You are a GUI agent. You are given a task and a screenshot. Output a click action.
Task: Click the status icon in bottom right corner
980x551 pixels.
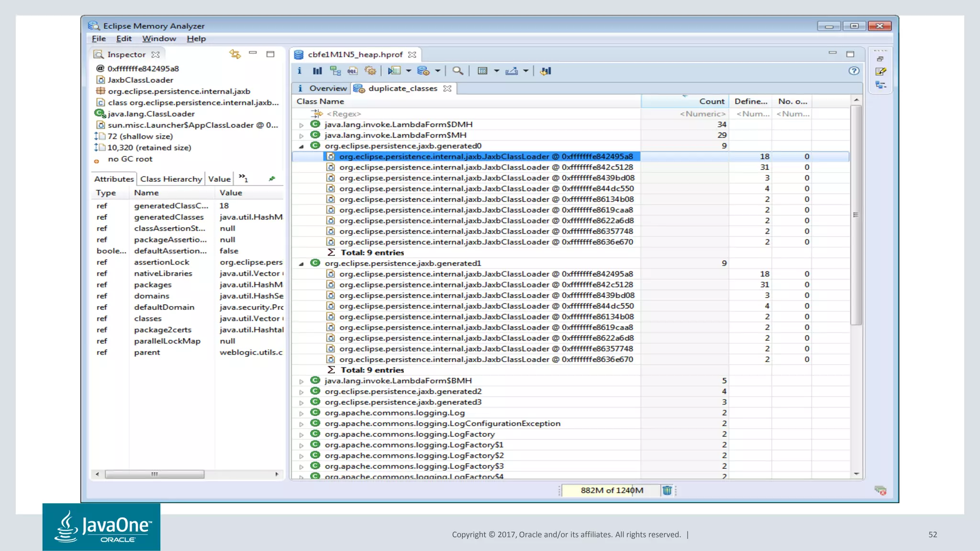(x=880, y=490)
